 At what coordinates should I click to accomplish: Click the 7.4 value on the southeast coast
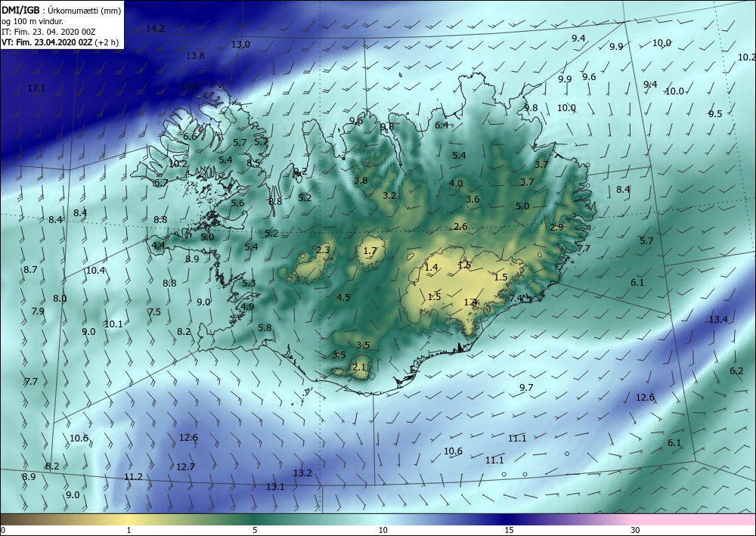(516, 298)
